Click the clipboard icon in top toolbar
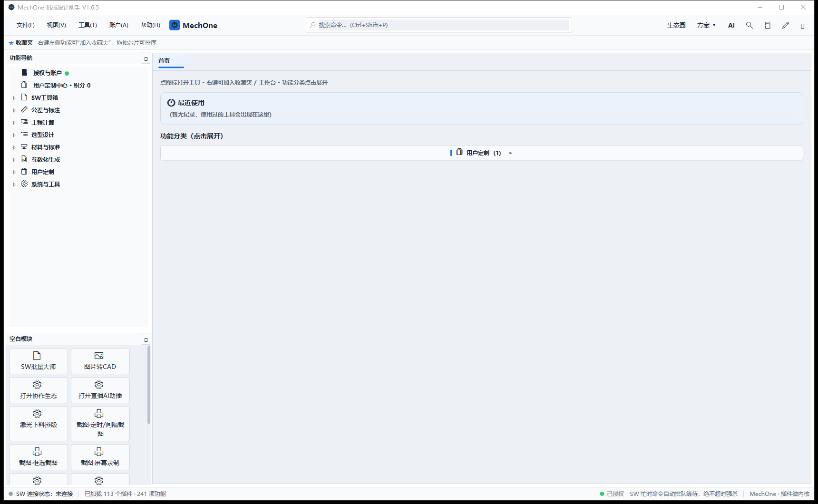This screenshot has width=818, height=504. (x=768, y=25)
